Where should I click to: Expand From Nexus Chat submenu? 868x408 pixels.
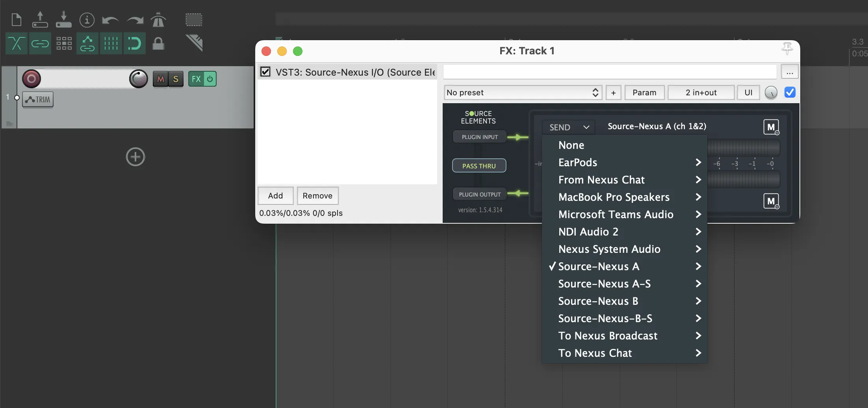click(x=625, y=180)
